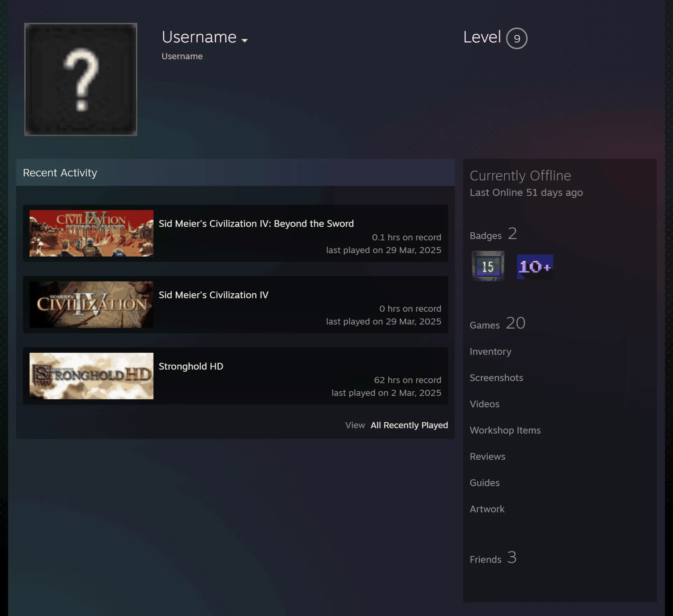The width and height of the screenshot is (673, 616).
Task: Open the 15 years of service badge
Action: click(x=488, y=266)
